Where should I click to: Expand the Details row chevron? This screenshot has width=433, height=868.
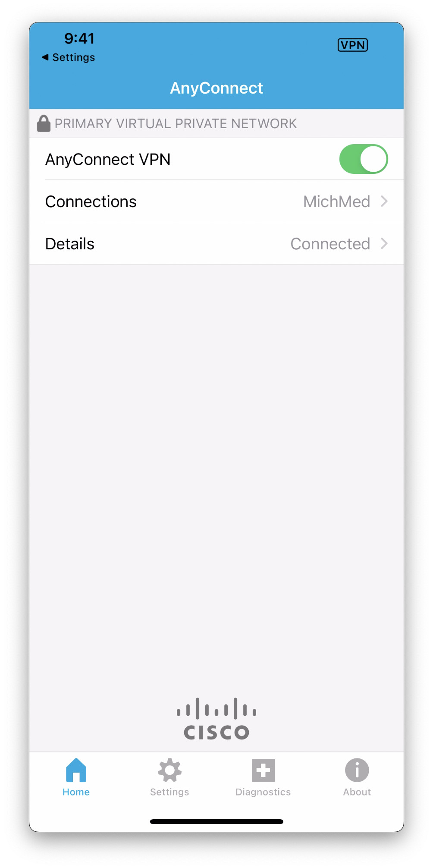(x=384, y=243)
